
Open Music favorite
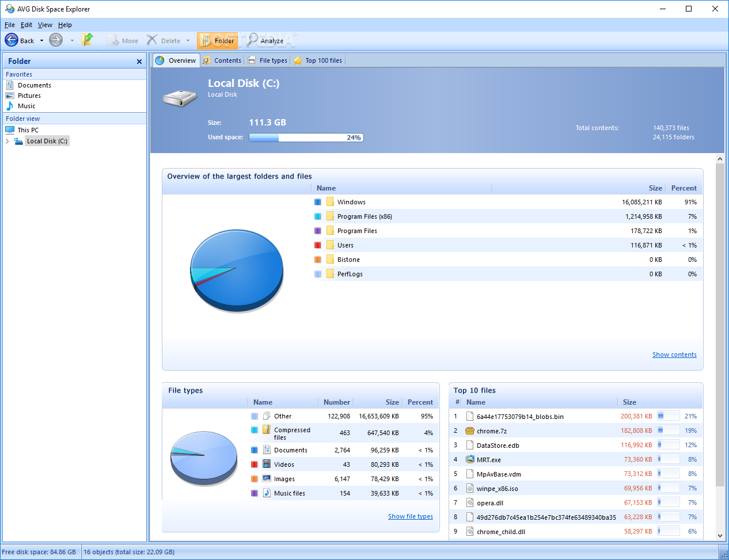click(26, 106)
